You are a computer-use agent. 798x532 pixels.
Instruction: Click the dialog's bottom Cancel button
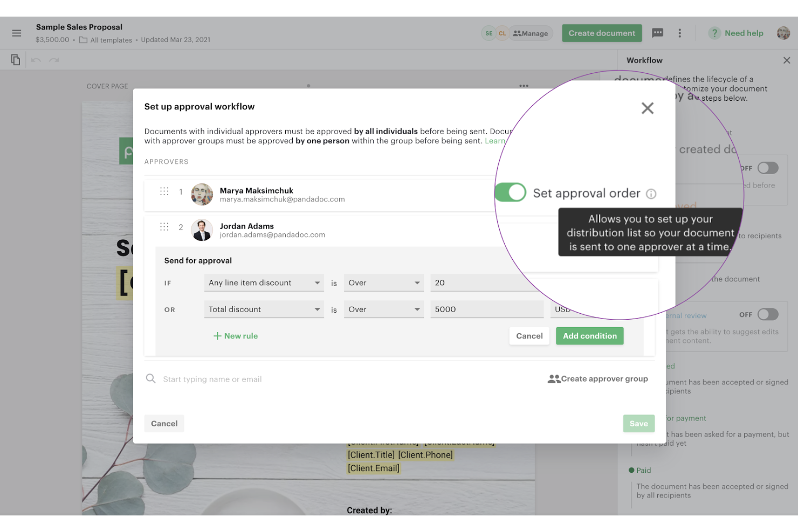(164, 424)
